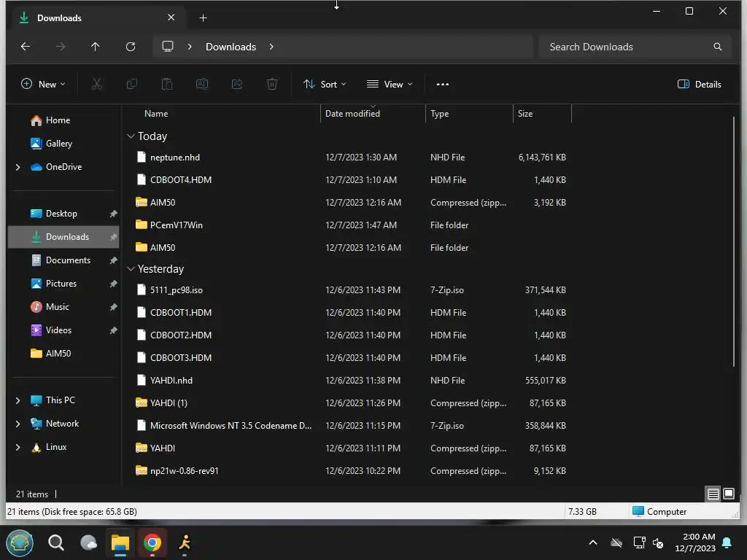This screenshot has height=560, width=747.
Task: Open Chrome from the taskbar
Action: 152,542
